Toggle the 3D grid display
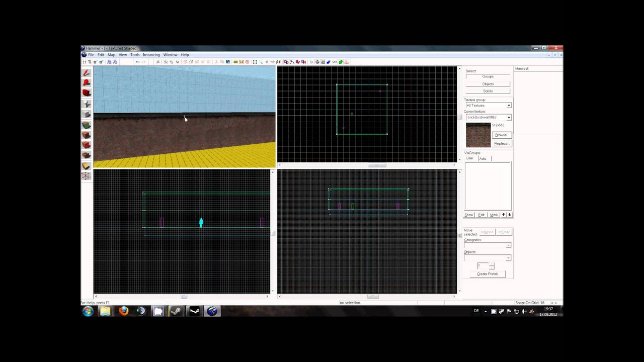Image resolution: width=644 pixels, height=362 pixels. 89,62
